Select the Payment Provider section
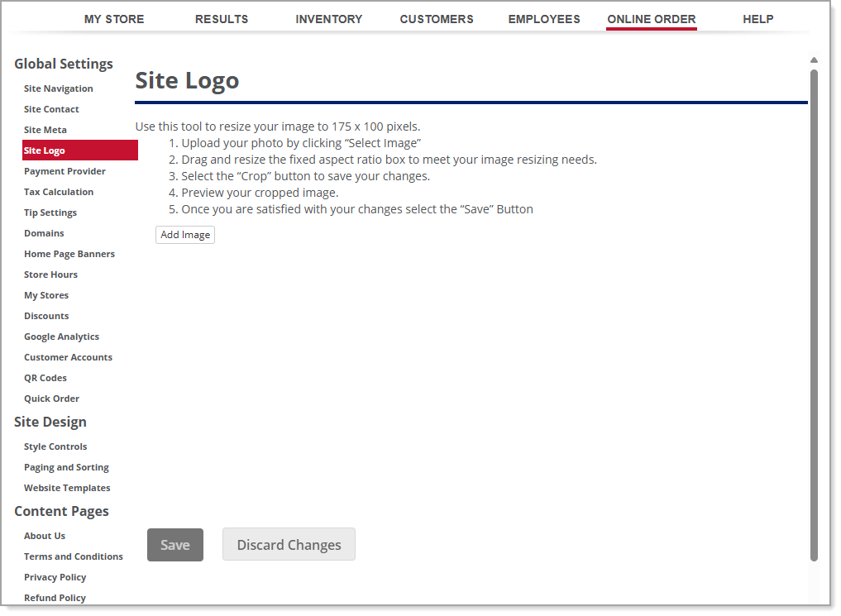Viewport: 841px width, 616px height. [65, 171]
